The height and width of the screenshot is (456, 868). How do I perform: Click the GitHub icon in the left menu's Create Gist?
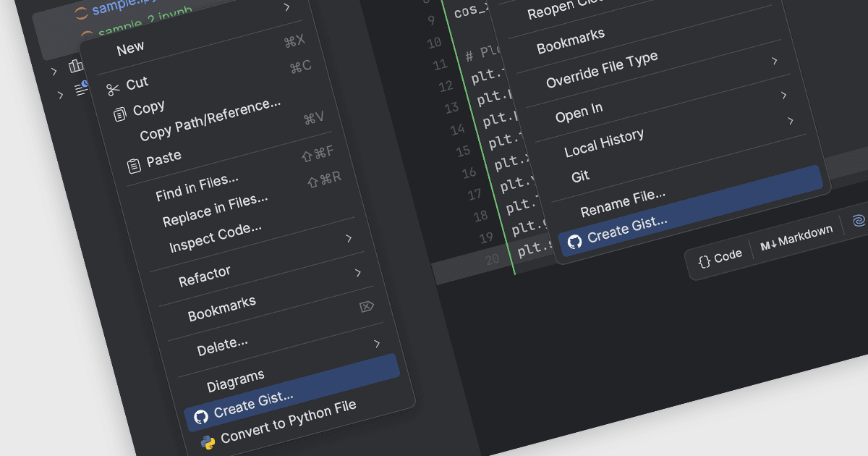(201, 417)
